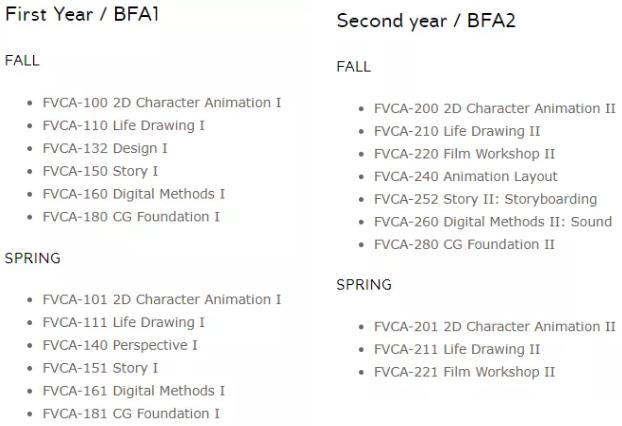Open FVCA-150 Story I course

click(100, 171)
